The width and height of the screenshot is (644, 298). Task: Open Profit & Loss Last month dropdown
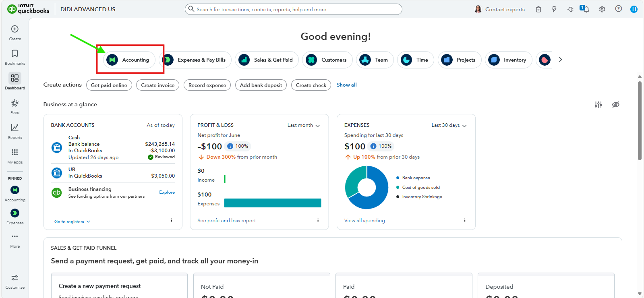click(x=304, y=125)
